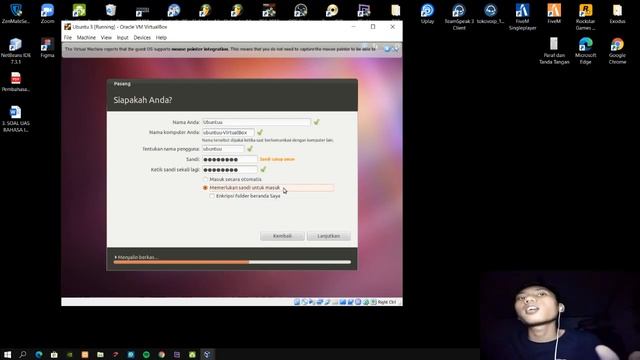Click the 'Nama komputer Anda' field
The height and width of the screenshot is (360, 640).
[x=228, y=132]
